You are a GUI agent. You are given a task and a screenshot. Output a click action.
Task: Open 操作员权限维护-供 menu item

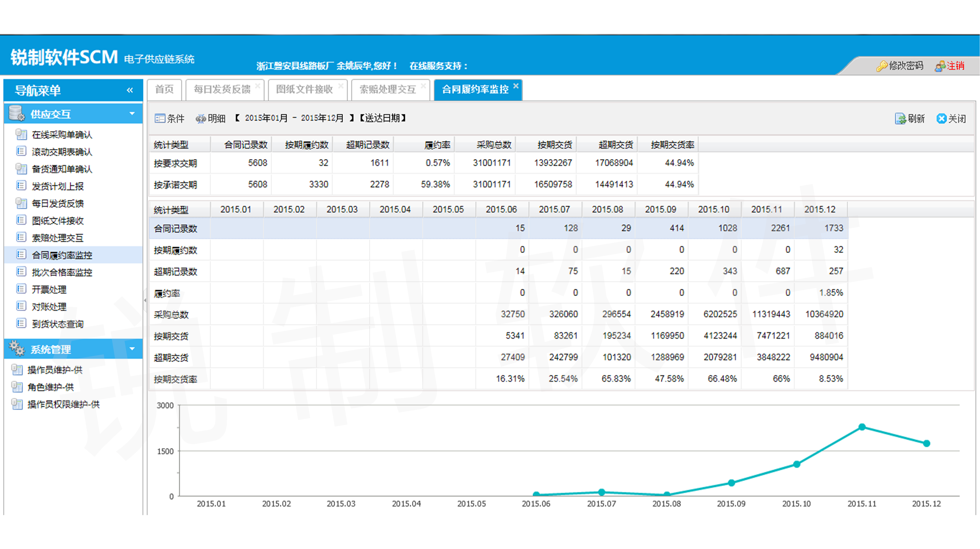(63, 405)
